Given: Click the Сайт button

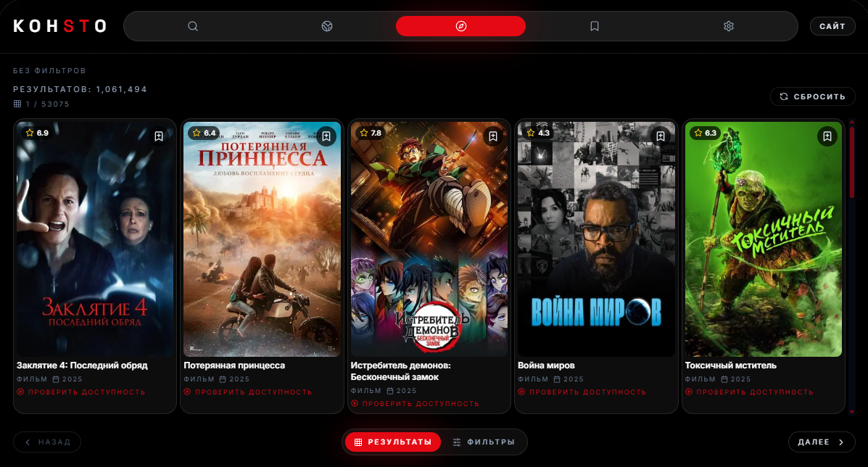Looking at the screenshot, I should click(x=832, y=27).
